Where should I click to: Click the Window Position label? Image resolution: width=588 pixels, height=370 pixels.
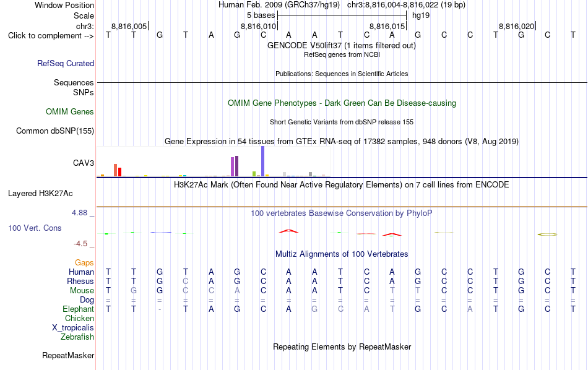[64, 5]
